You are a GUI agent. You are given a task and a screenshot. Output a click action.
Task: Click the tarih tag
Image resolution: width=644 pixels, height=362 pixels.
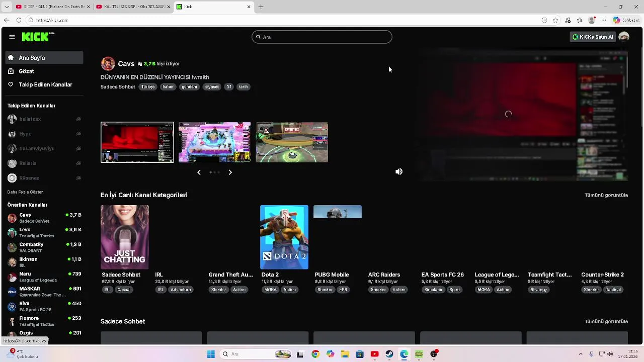pyautogui.click(x=244, y=87)
